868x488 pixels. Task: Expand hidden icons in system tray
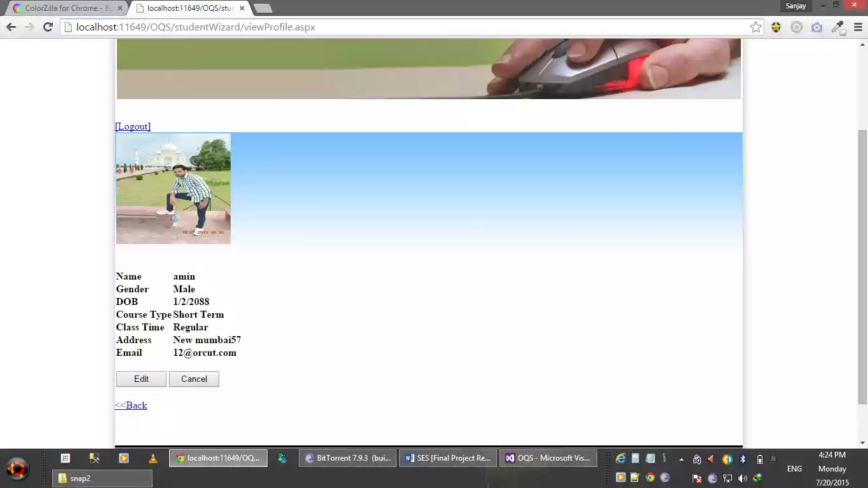pyautogui.click(x=681, y=459)
